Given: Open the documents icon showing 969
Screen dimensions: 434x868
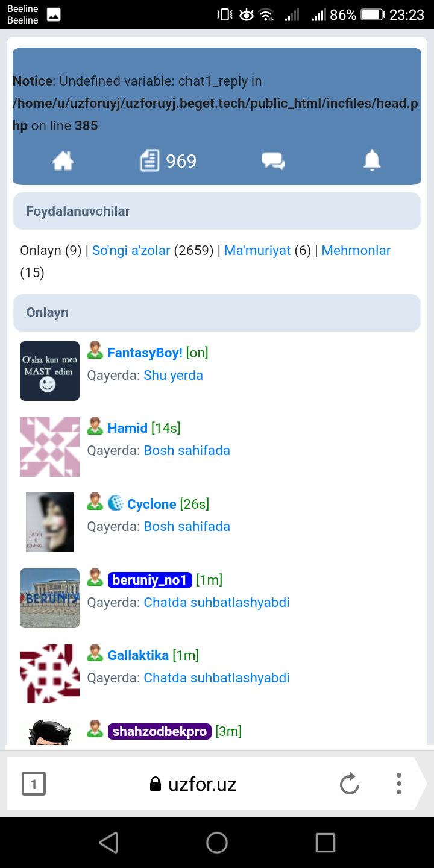Looking at the screenshot, I should tap(168, 161).
